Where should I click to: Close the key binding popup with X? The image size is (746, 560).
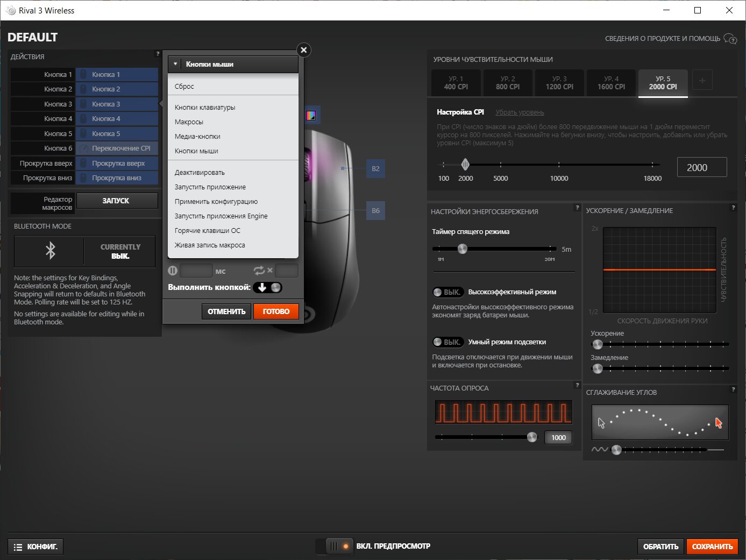pos(304,50)
